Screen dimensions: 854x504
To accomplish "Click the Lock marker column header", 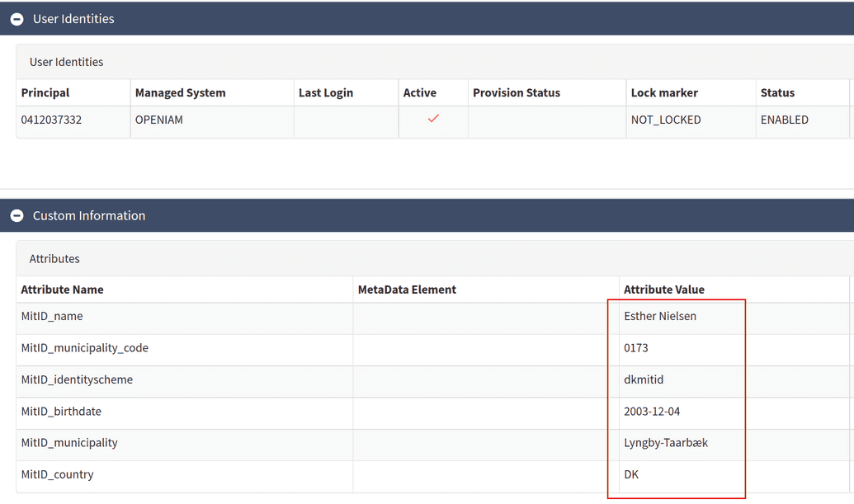I will (x=664, y=93).
